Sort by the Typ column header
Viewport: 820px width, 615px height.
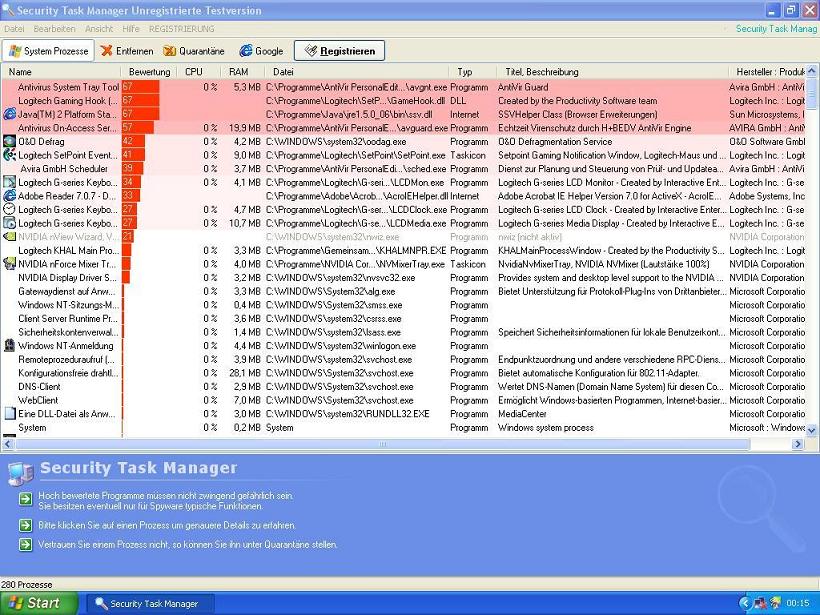point(472,72)
